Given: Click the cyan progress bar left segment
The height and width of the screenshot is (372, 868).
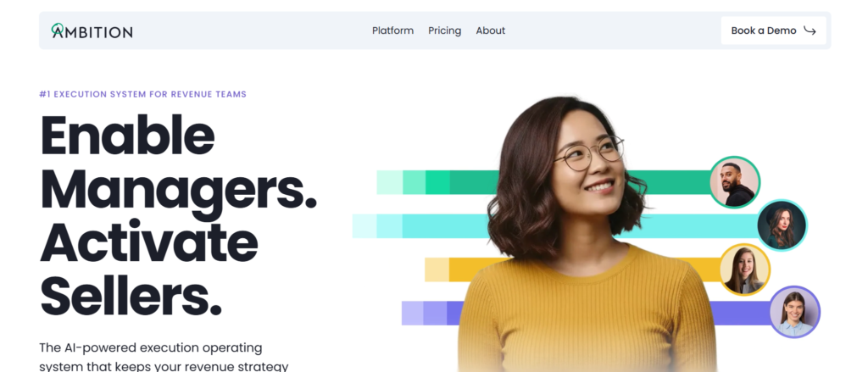Looking at the screenshot, I should pos(364,226).
